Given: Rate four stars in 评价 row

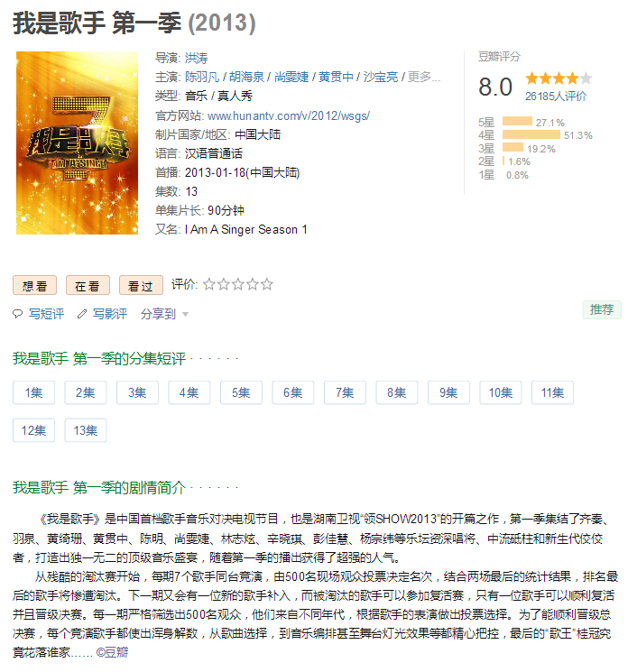Looking at the screenshot, I should 253,284.
